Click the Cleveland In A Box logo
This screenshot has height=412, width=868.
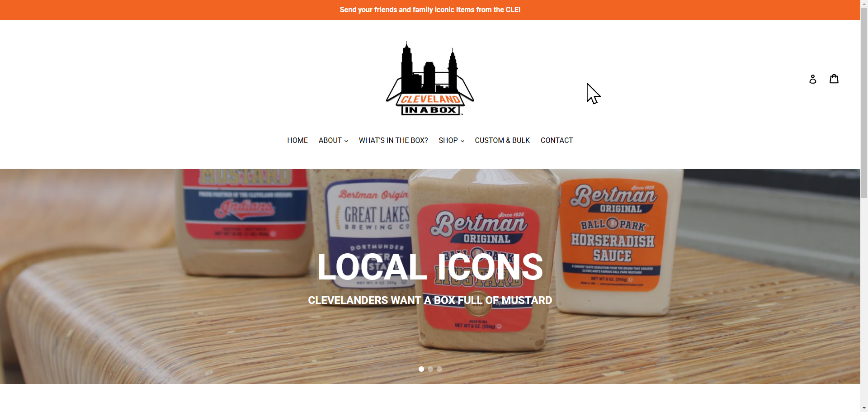[x=430, y=79]
